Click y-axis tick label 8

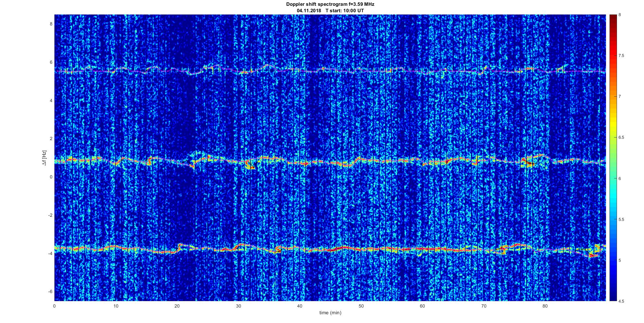[51, 24]
